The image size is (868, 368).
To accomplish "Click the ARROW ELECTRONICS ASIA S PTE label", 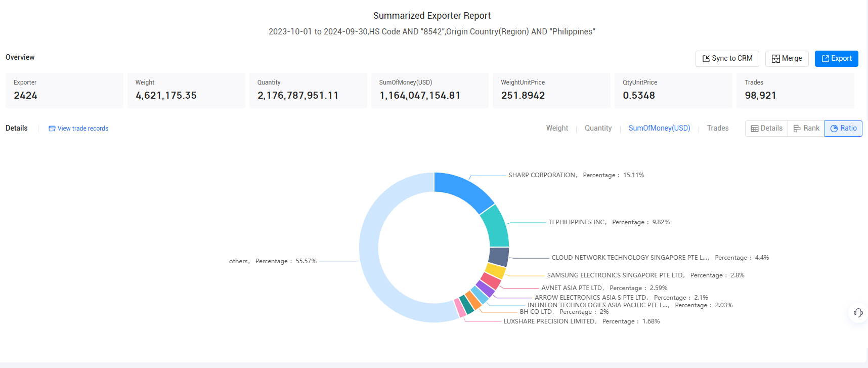I will [x=621, y=298].
